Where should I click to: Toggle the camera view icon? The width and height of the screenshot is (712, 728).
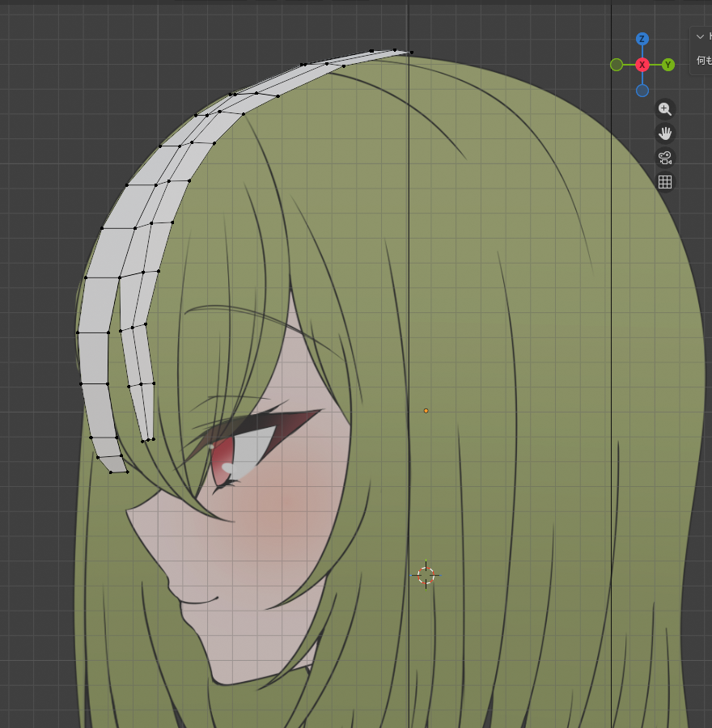[x=665, y=158]
